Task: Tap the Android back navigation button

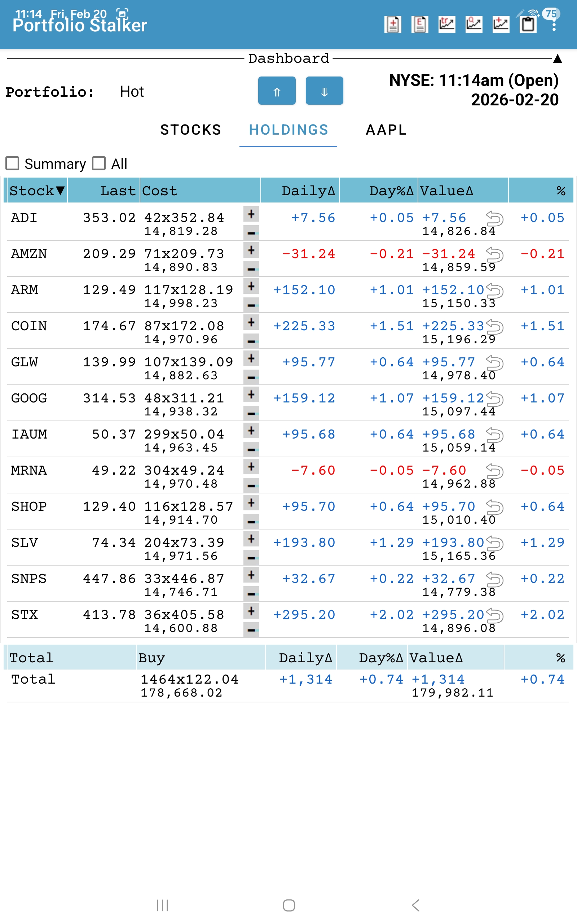Action: coord(415,905)
